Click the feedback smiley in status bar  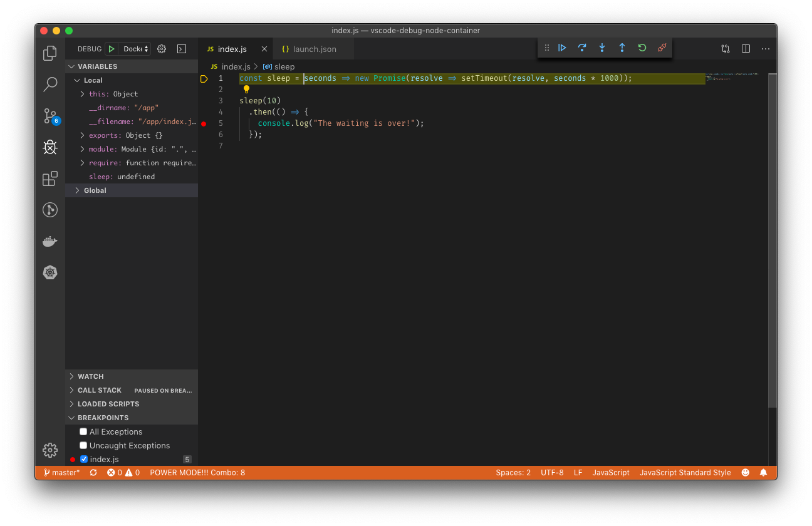pyautogui.click(x=746, y=473)
